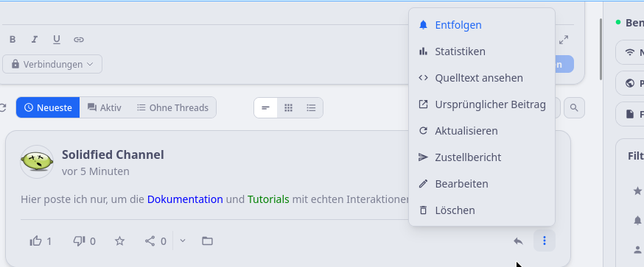Viewport: 644px width, 267px height.
Task: Click the page vertical scrollbar
Action: click(601, 49)
